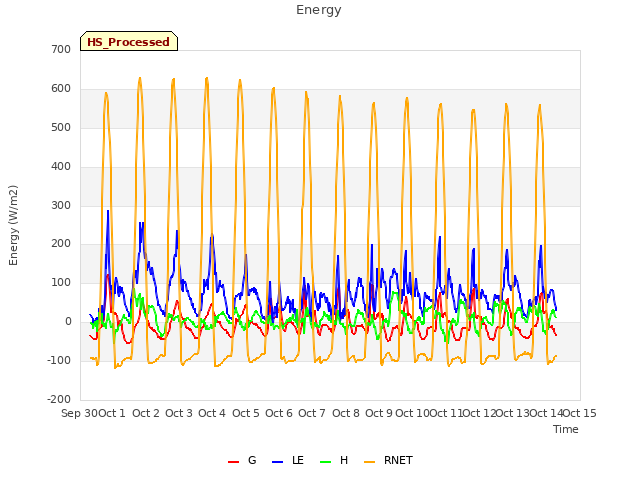
Task: Click the 300 y-axis tick label
Action: (61, 205)
